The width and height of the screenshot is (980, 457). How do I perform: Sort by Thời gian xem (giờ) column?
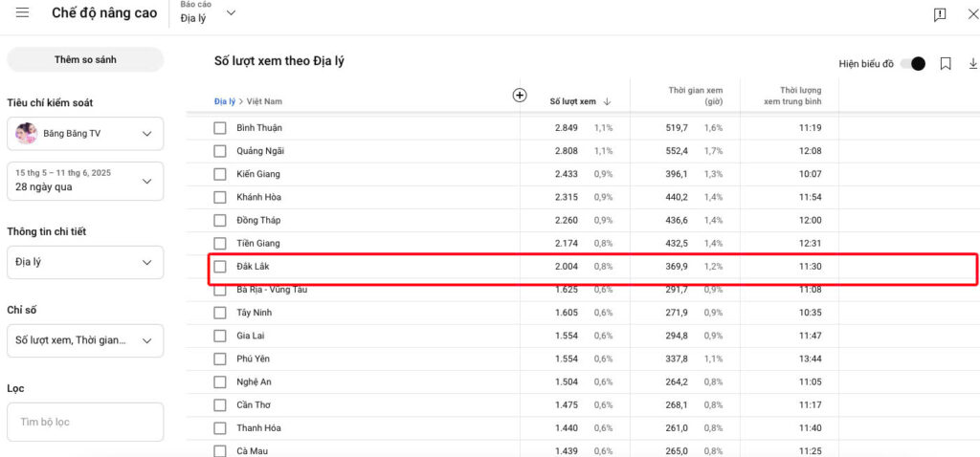(694, 96)
